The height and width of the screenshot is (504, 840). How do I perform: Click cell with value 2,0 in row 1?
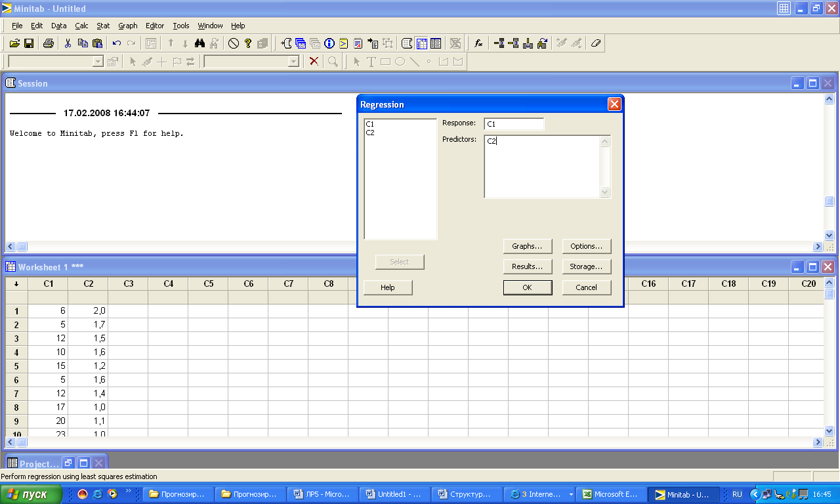point(89,310)
